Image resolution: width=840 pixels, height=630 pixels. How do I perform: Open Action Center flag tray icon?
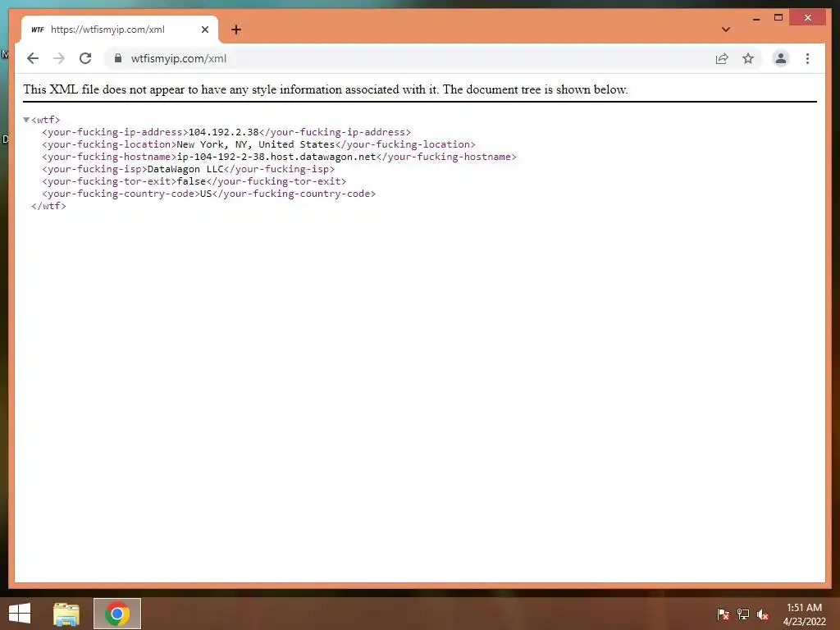(723, 614)
